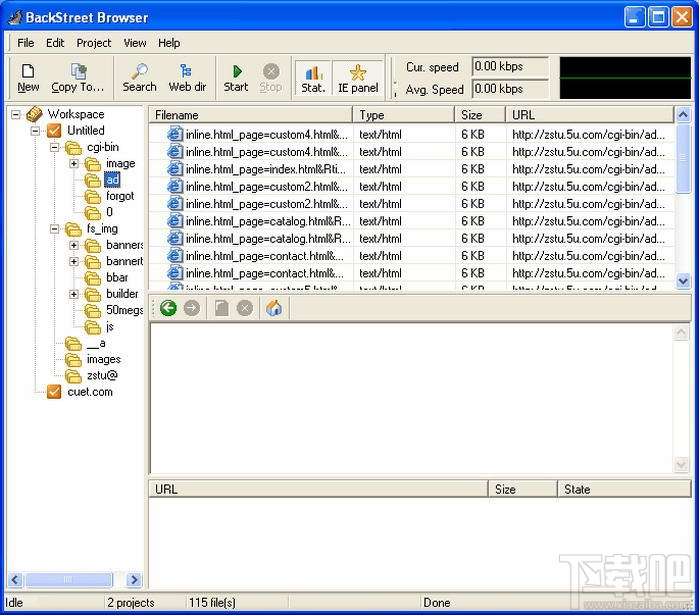Expand the builder folder node

pos(74,294)
